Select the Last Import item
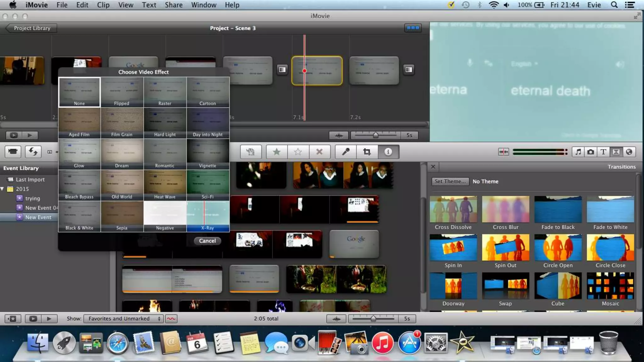This screenshot has width=644, height=362. click(30, 180)
